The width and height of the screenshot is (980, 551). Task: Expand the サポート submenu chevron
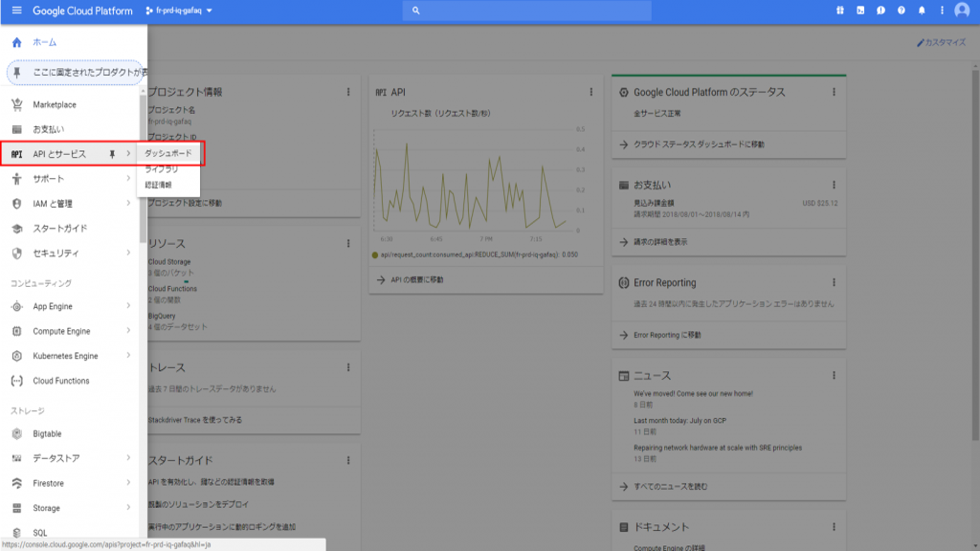(128, 179)
